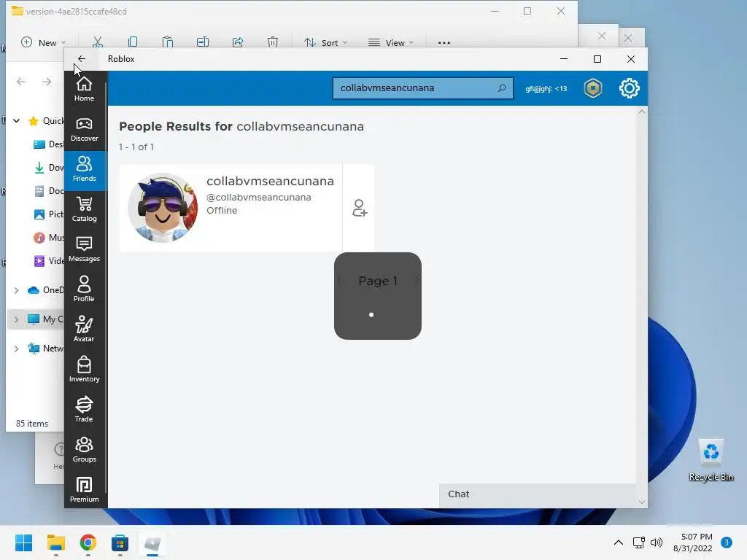Open the Chat bar
Image resolution: width=747 pixels, height=560 pixels.
[538, 494]
